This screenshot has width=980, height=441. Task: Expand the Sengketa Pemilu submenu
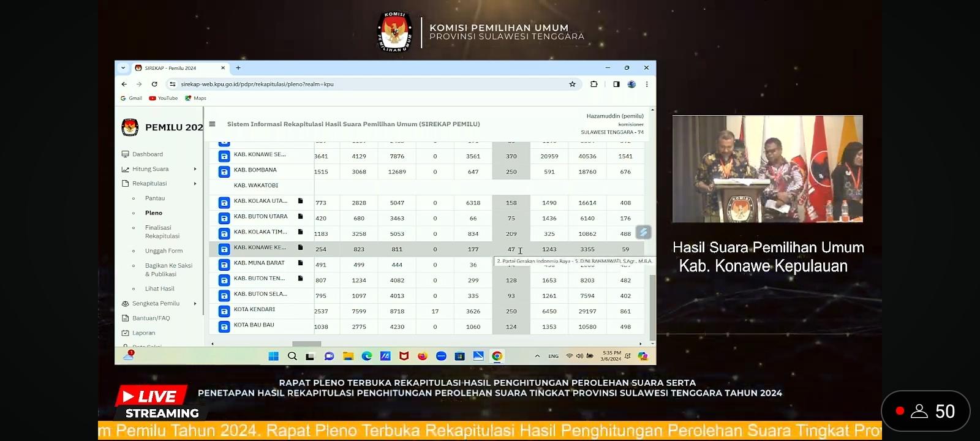click(x=195, y=304)
